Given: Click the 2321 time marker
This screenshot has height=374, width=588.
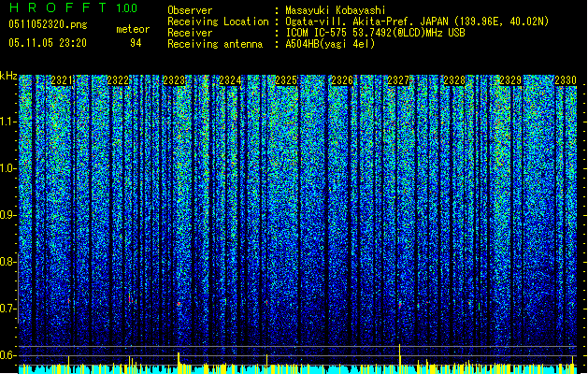Looking at the screenshot, I should (x=62, y=80).
